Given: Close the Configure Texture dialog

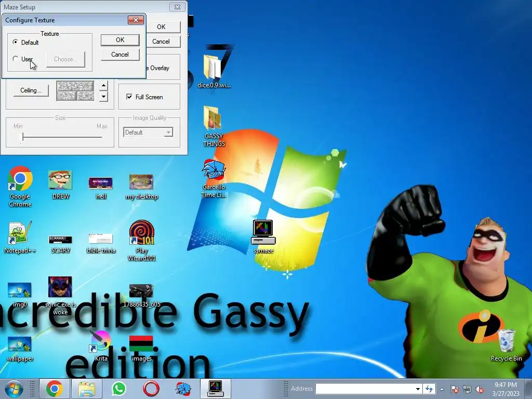Looking at the screenshot, I should [136, 20].
